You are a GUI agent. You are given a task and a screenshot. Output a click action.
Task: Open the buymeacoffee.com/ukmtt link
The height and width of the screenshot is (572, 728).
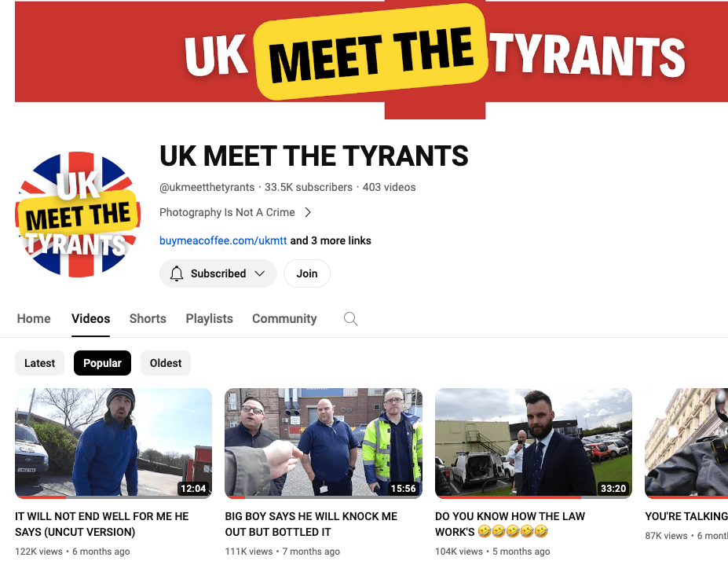(223, 240)
